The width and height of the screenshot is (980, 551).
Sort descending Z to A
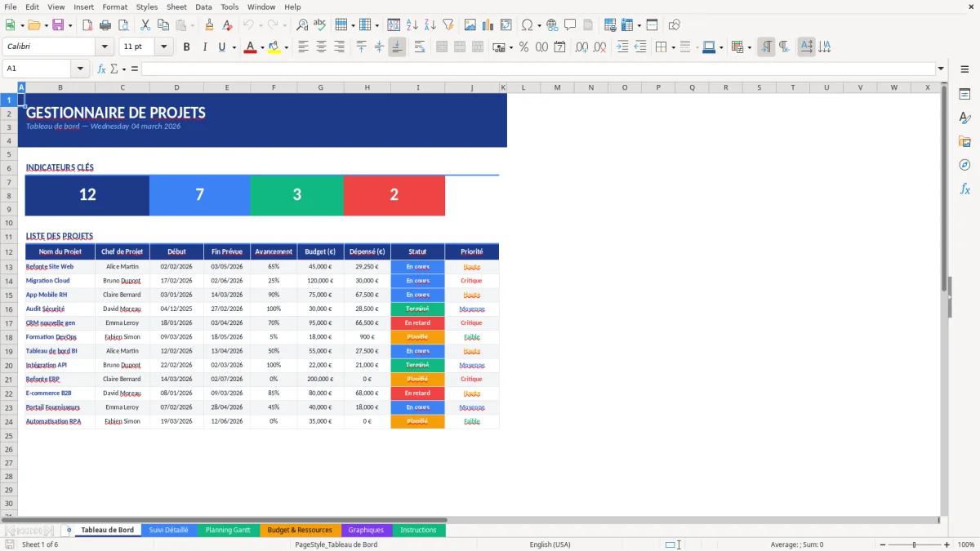point(430,25)
